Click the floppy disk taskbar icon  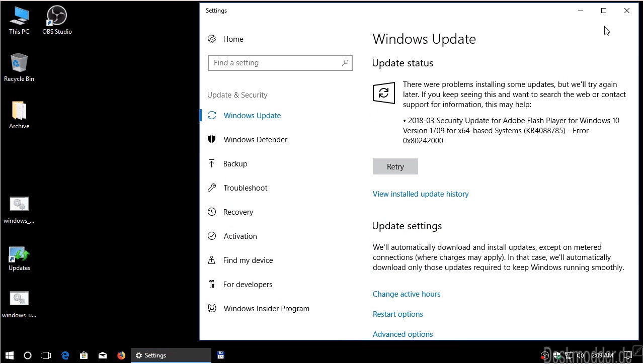[220, 355]
